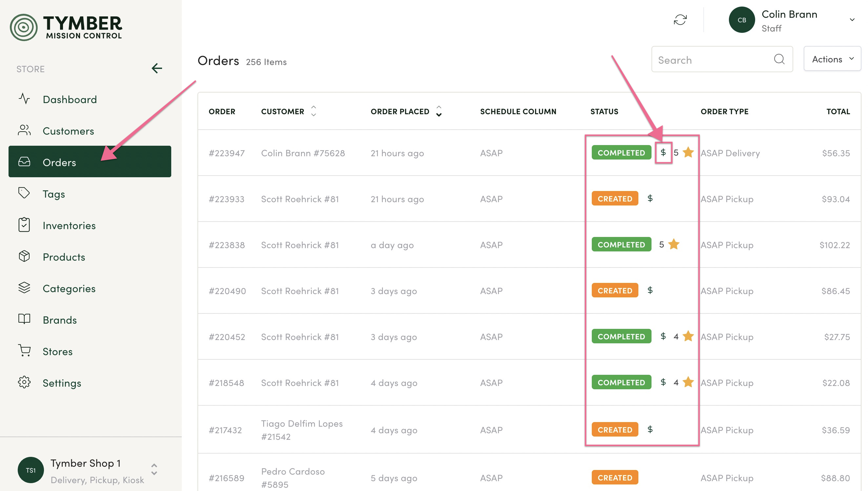Click COMPLETED badge on order #223838

(x=622, y=245)
